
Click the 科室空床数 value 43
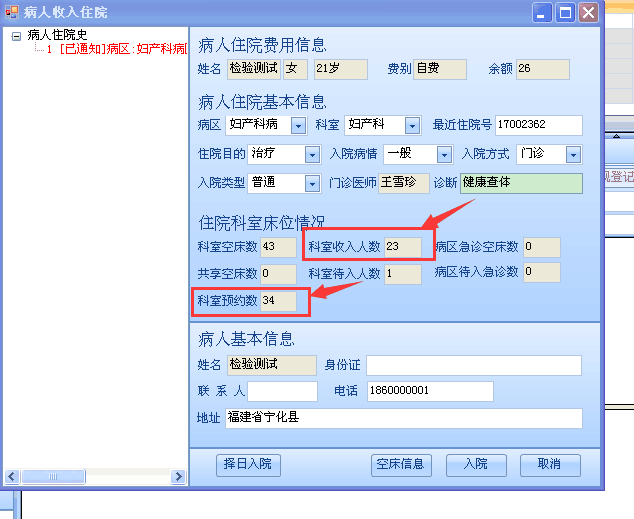(278, 247)
